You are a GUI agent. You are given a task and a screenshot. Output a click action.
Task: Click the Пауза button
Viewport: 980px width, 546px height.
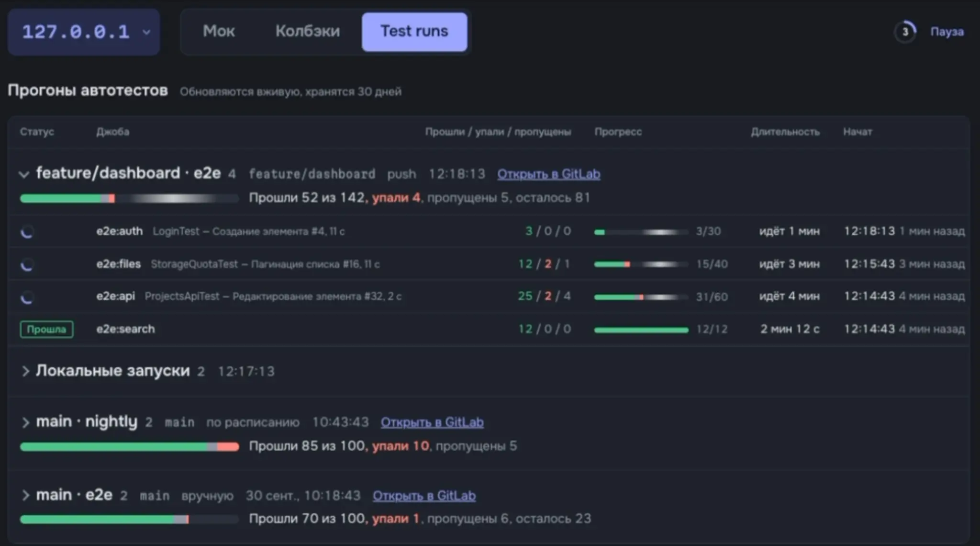(x=947, y=32)
